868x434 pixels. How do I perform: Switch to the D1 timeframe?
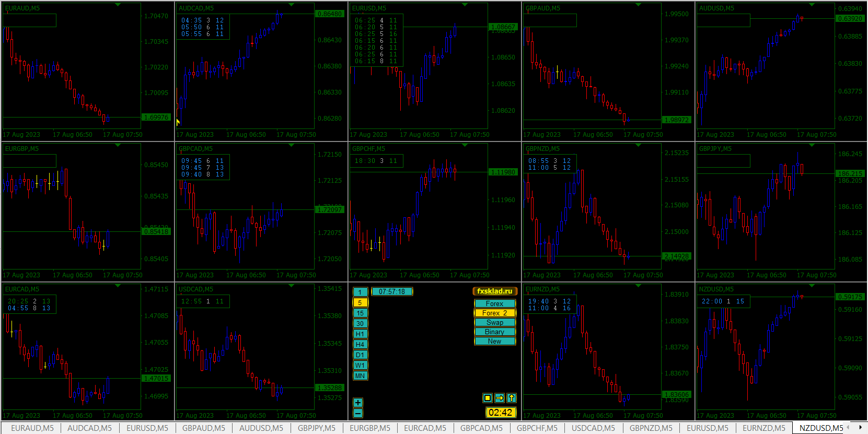click(x=360, y=355)
